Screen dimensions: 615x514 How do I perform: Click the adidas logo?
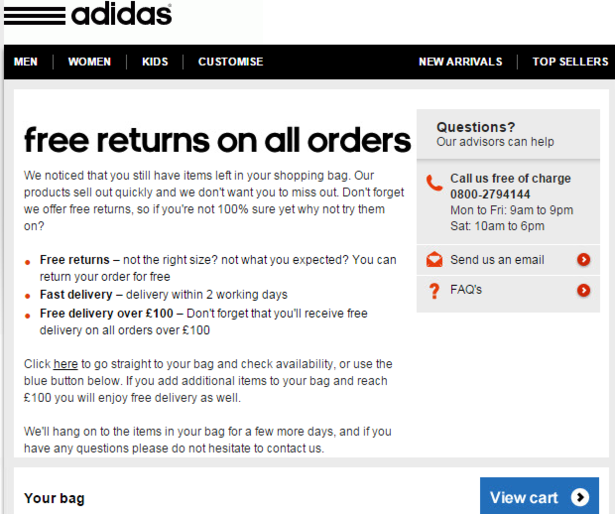(x=88, y=15)
